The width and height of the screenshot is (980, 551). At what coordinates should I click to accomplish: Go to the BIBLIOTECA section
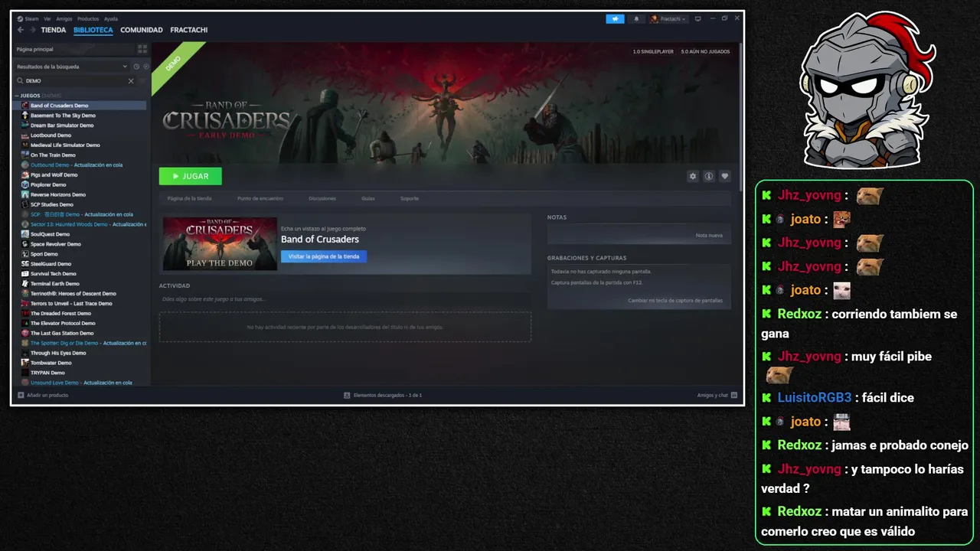(x=93, y=30)
